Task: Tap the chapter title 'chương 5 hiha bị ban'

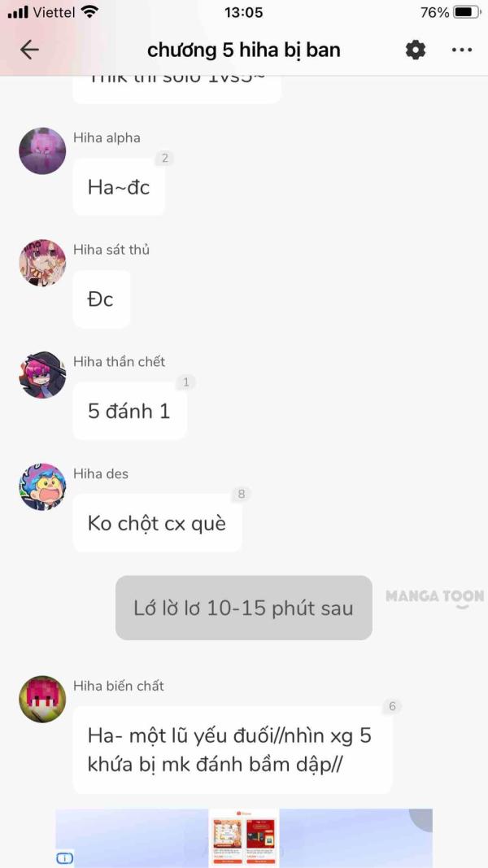Action: coord(244,50)
